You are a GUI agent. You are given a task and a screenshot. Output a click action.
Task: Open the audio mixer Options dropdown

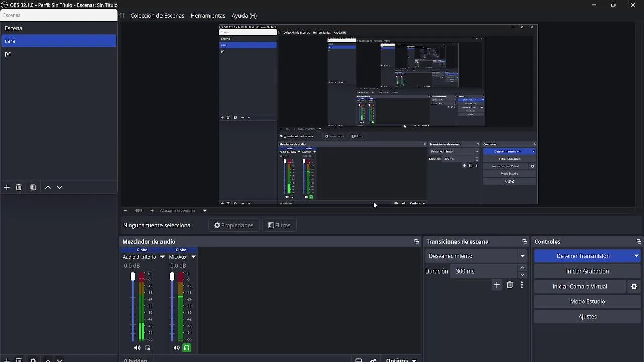point(401,360)
